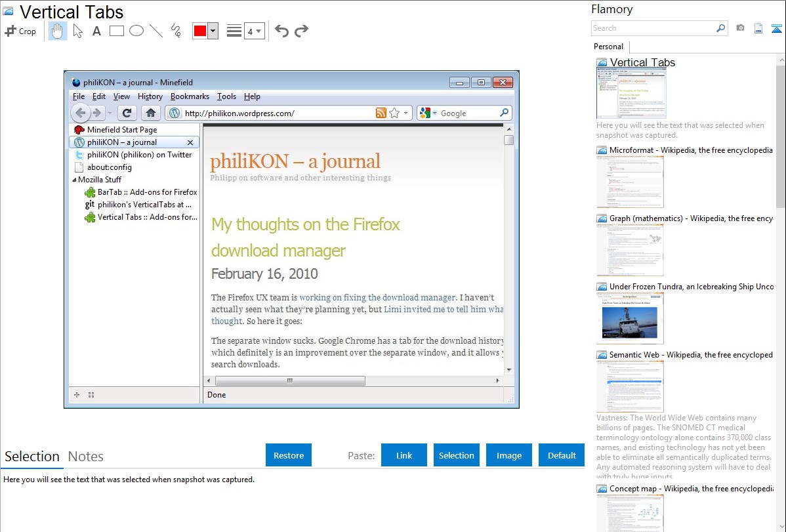Open the Semantic Web snapshot thumbnail
This screenshot has width=786, height=532.
point(630,386)
